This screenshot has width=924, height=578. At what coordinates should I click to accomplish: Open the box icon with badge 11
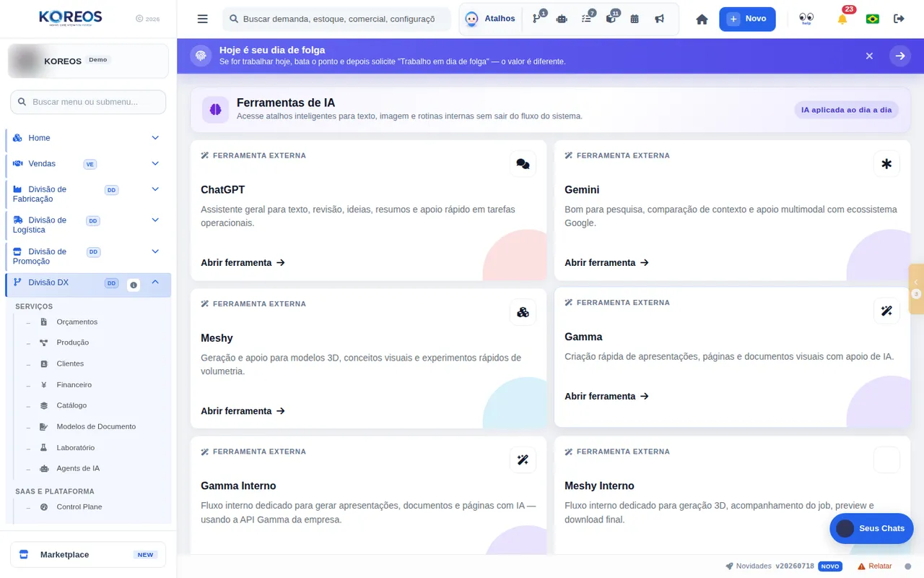coord(611,19)
